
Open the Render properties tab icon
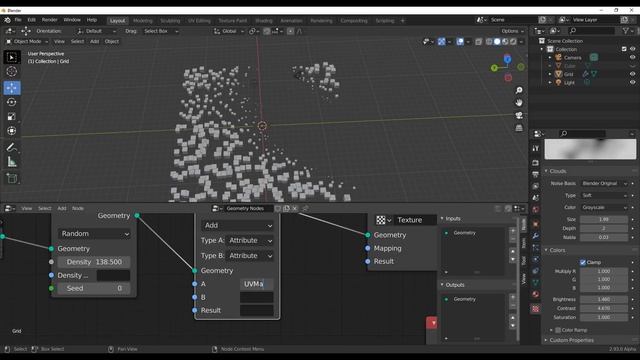(536, 163)
